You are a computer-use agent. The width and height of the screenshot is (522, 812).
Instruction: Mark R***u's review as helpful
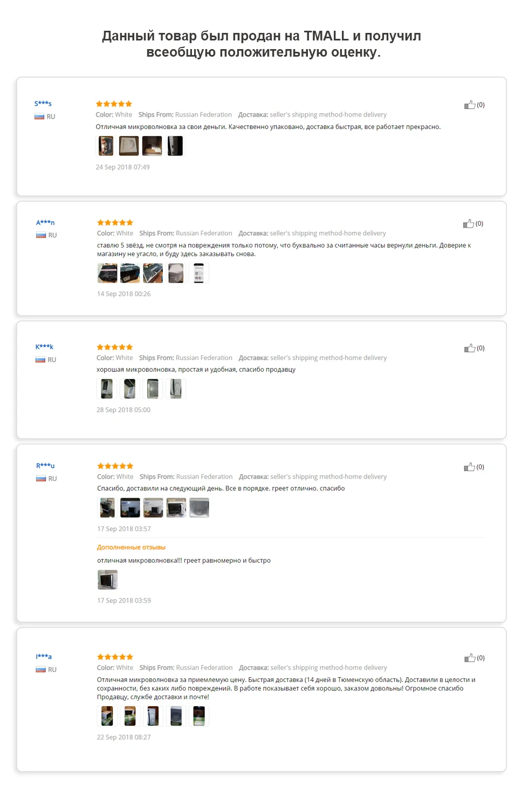[x=470, y=467]
